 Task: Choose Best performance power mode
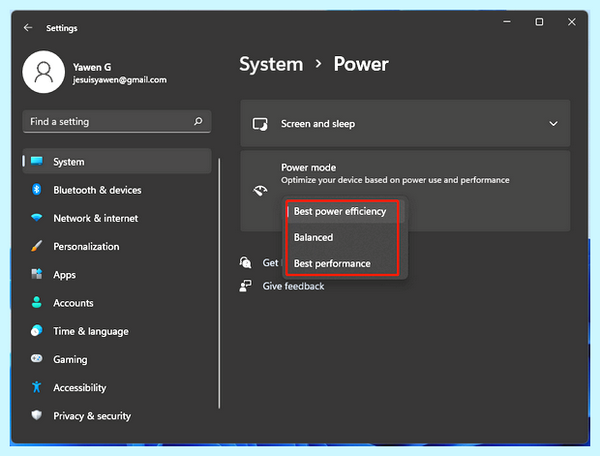343,264
